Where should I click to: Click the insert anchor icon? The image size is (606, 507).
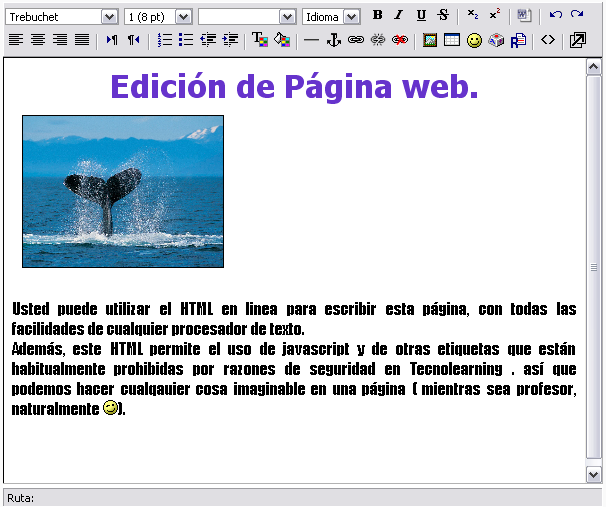[334, 40]
